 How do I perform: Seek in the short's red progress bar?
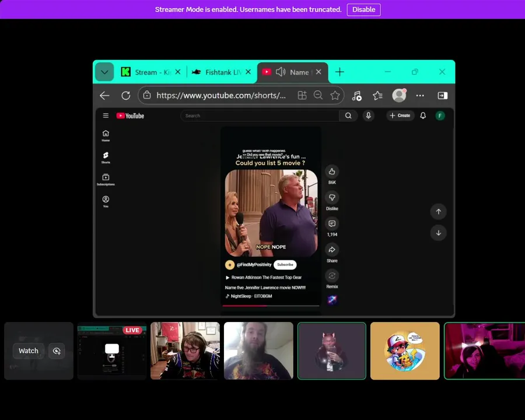[x=271, y=306]
